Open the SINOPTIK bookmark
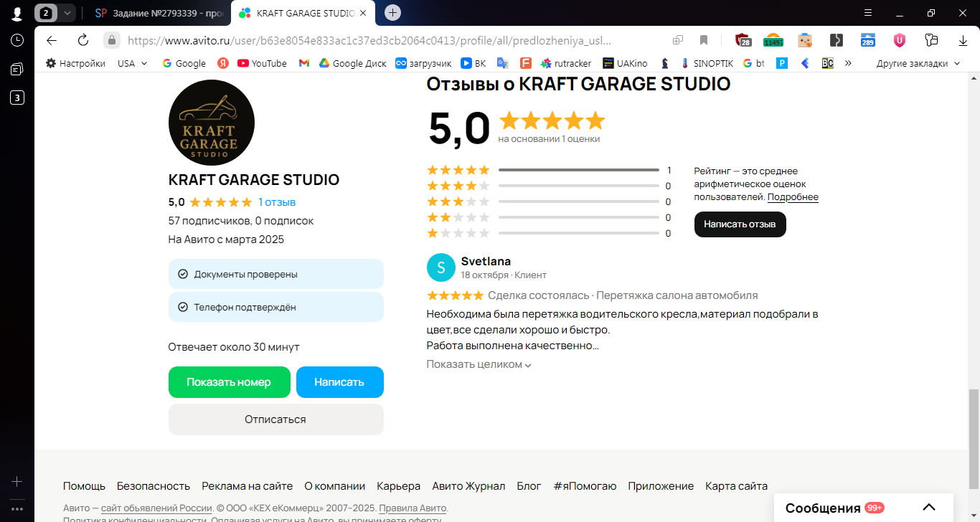 tap(707, 63)
